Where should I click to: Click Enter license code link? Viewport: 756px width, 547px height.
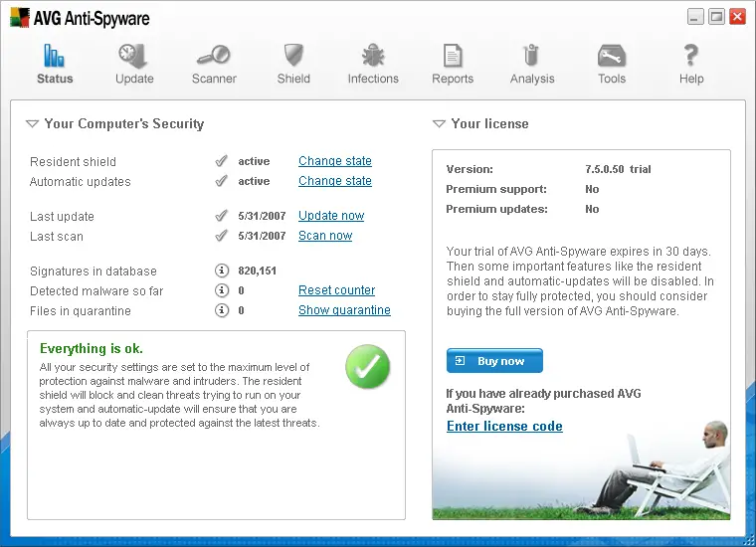click(504, 427)
